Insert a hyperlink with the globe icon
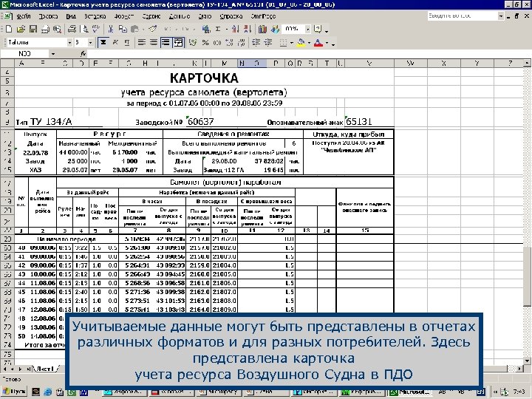The height and width of the screenshot is (399, 532). click(206, 29)
